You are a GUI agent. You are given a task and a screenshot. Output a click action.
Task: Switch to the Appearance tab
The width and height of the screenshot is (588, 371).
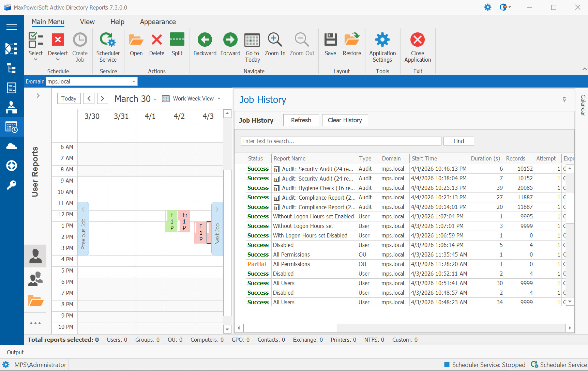pyautogui.click(x=157, y=21)
